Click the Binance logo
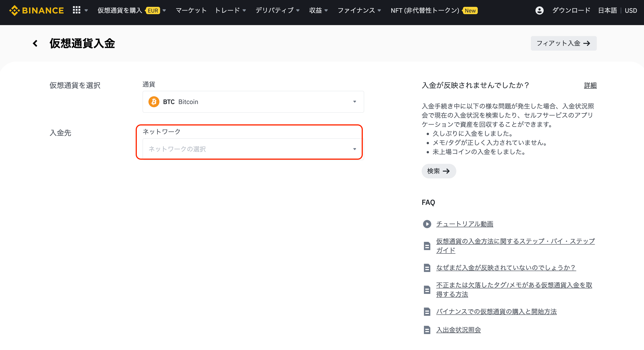The image size is (644, 350). point(36,10)
